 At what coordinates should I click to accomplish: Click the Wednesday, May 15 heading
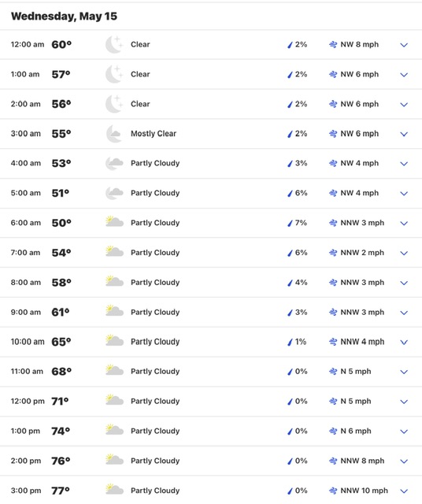[x=64, y=16]
